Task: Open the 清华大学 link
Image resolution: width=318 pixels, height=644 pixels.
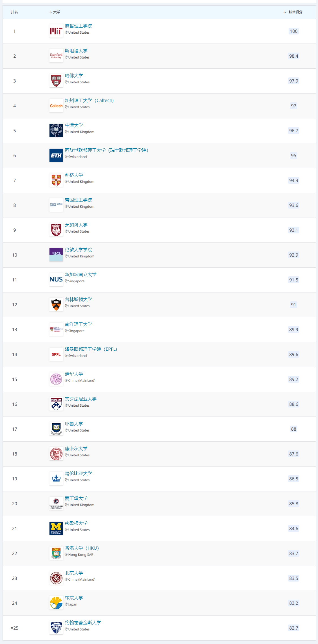Action: coord(74,374)
